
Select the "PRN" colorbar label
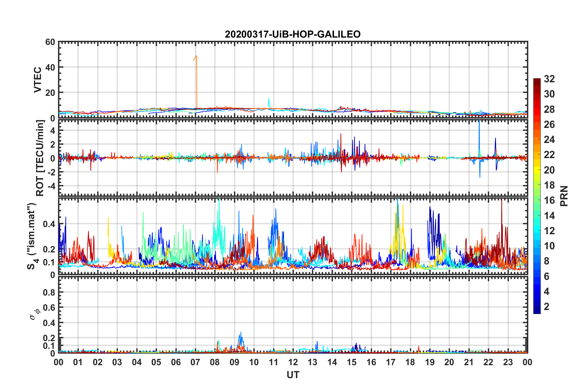(x=564, y=196)
